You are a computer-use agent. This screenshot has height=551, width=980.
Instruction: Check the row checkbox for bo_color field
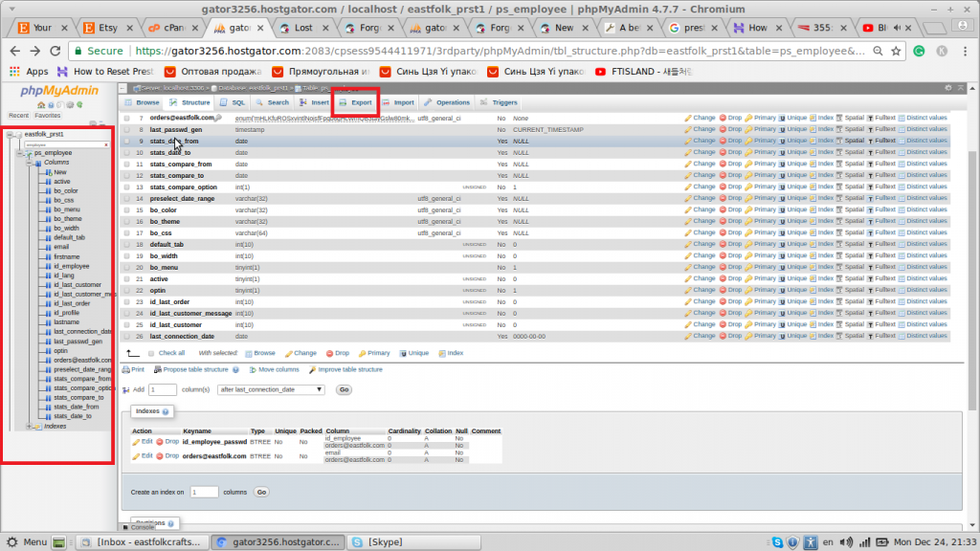pos(126,209)
